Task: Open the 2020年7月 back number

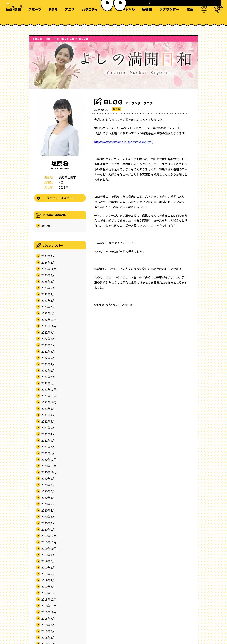Action: (x=48, y=491)
